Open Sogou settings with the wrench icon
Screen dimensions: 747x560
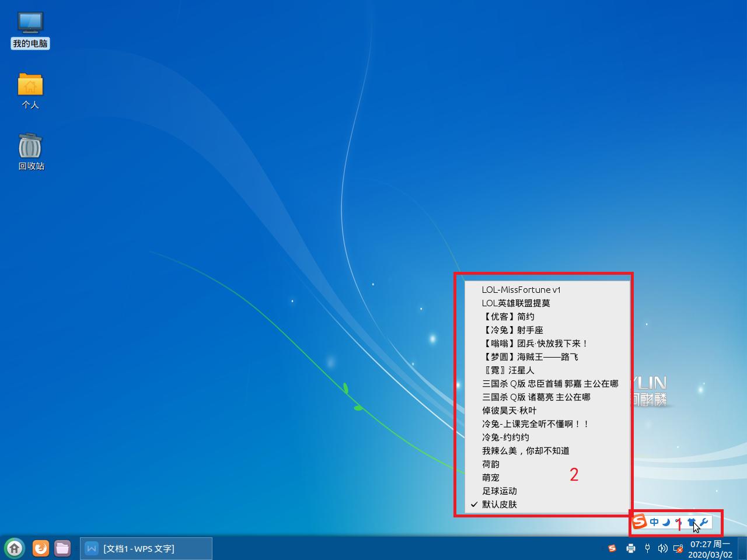705,521
